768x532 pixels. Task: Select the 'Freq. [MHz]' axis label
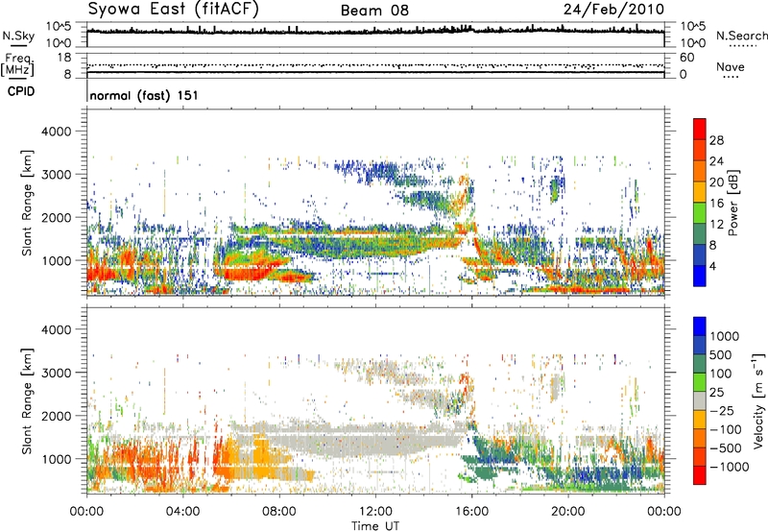pyautogui.click(x=18, y=64)
